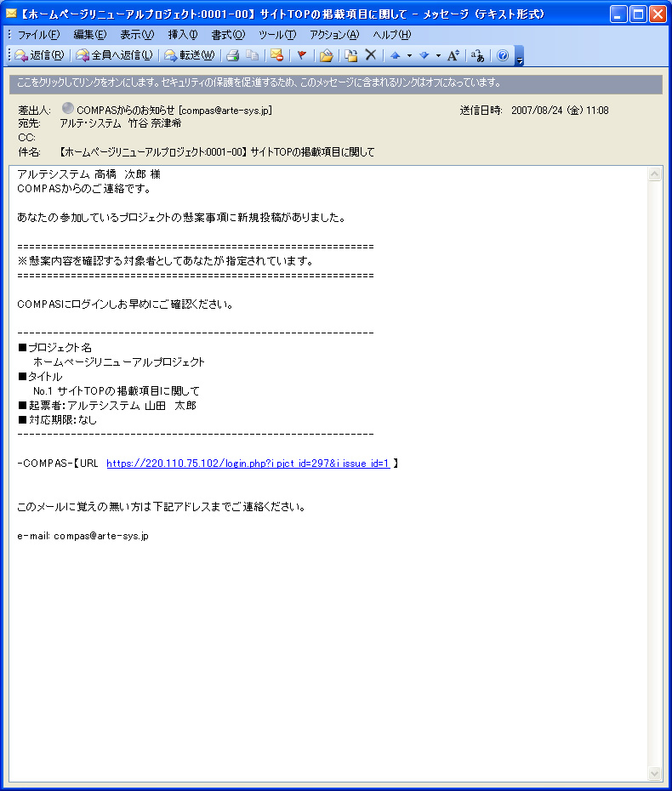Viewport: 672px width, 791px height.
Task: Print the message with printer icon
Action: (x=232, y=55)
